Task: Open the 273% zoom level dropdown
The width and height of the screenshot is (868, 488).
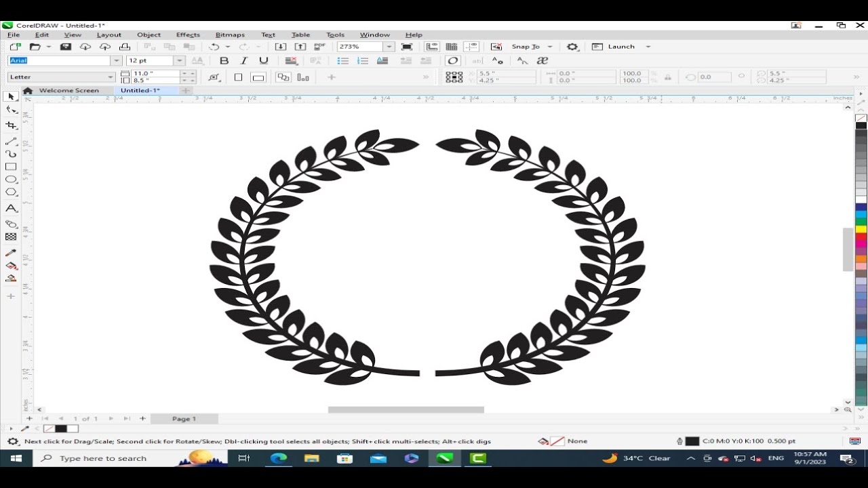Action: [x=389, y=47]
